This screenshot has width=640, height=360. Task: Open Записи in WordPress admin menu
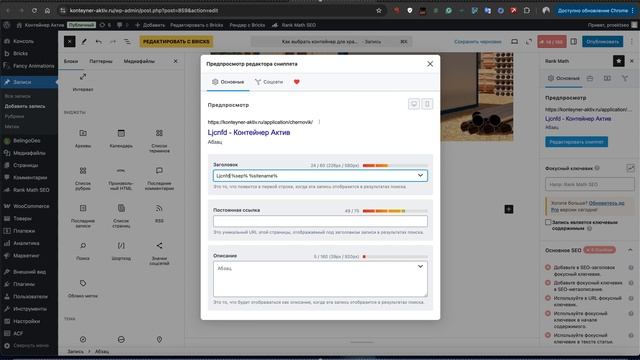click(x=29, y=82)
